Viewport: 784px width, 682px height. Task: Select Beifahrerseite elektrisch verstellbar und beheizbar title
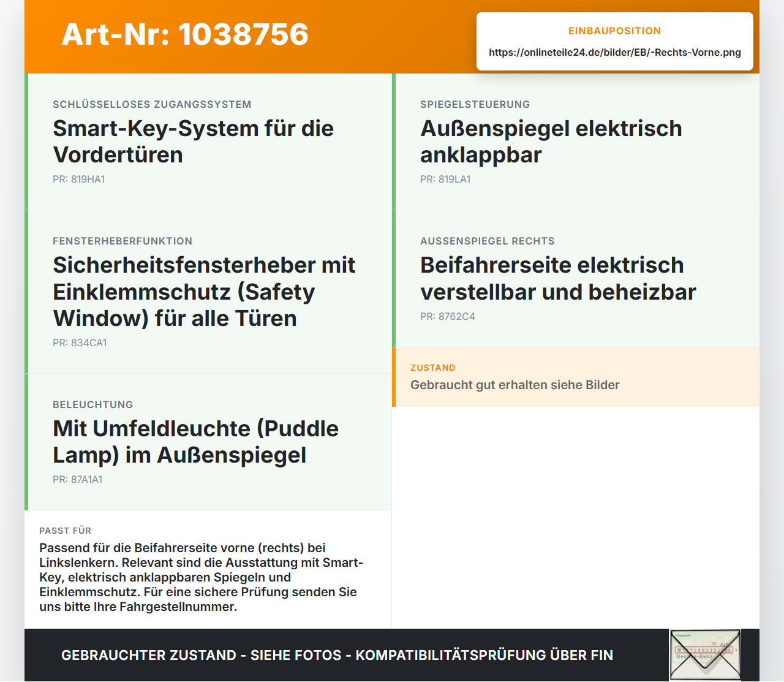pos(558,278)
